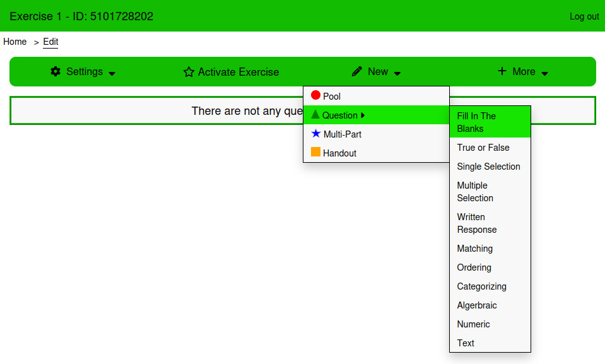Click the Activate Exercise star icon

coord(189,72)
